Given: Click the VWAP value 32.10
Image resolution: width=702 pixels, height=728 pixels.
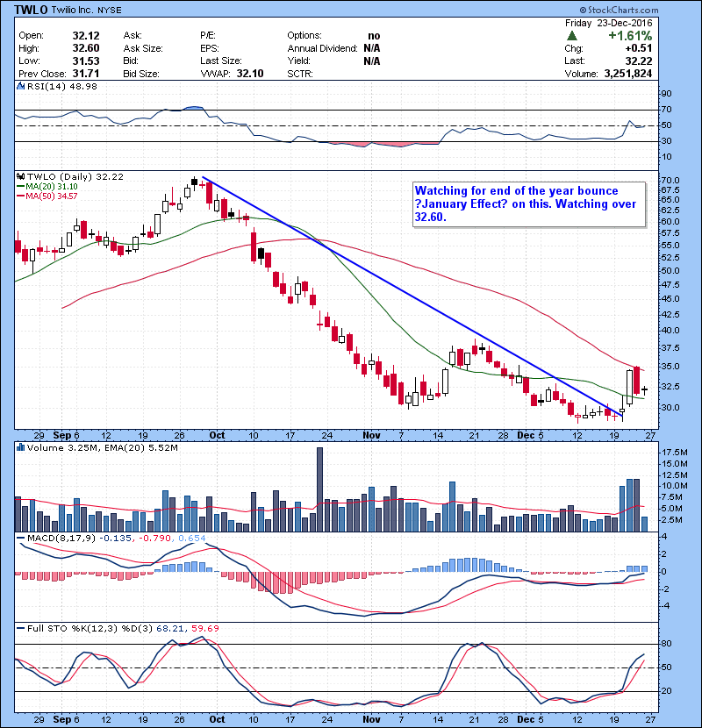Looking at the screenshot, I should click(250, 74).
